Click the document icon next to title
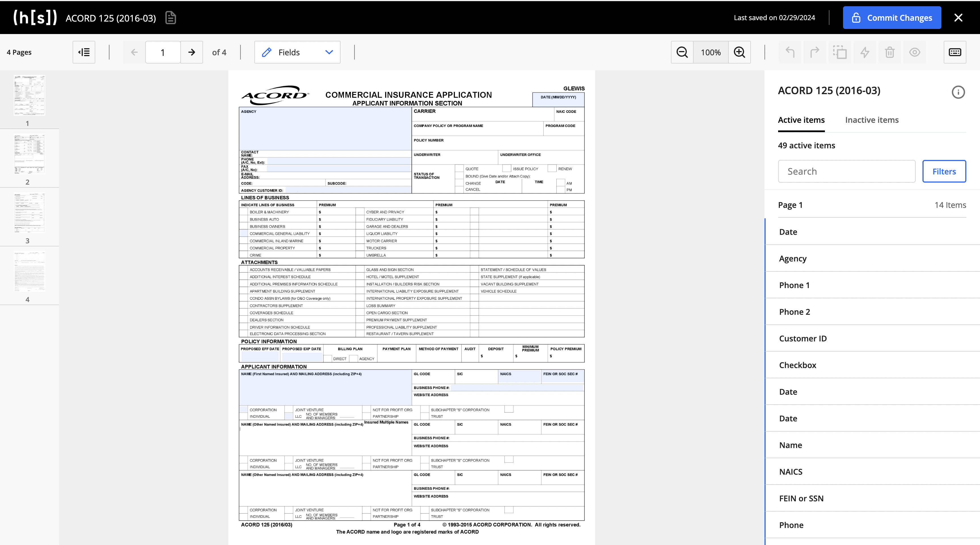 pyautogui.click(x=170, y=18)
